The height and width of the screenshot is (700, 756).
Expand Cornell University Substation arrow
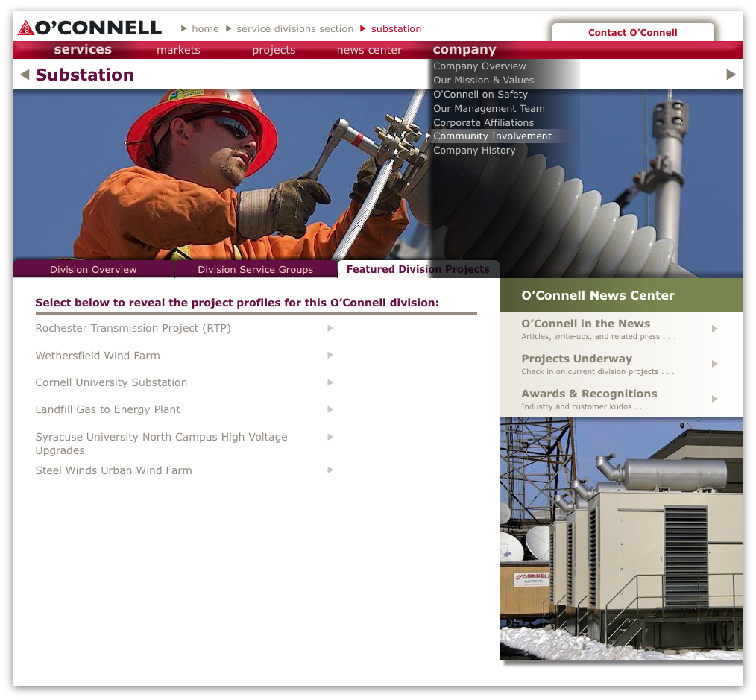(330, 382)
